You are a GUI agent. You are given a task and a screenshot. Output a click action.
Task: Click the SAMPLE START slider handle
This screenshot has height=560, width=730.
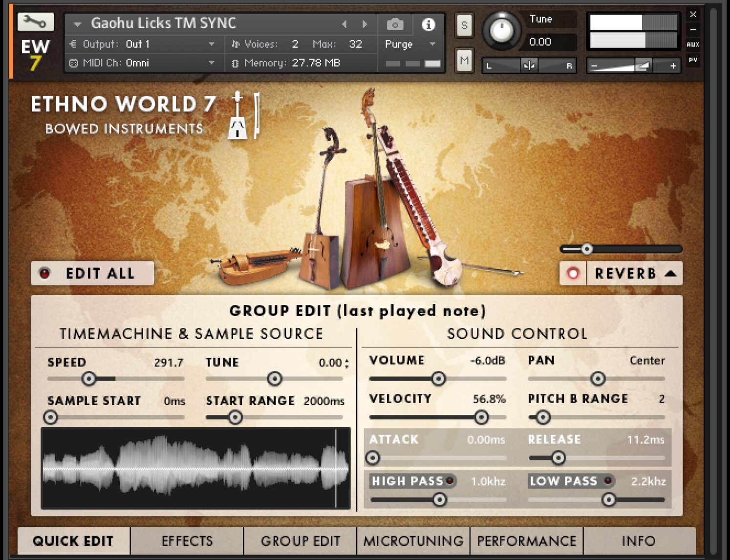(51, 417)
